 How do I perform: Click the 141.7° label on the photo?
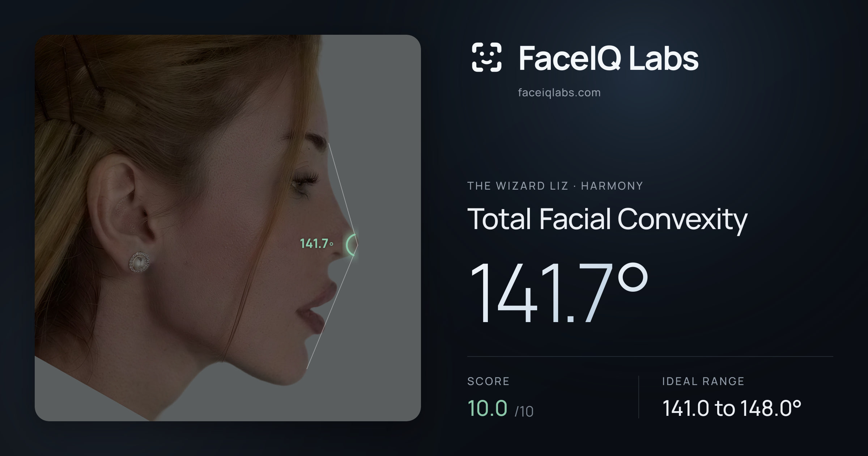317,244
